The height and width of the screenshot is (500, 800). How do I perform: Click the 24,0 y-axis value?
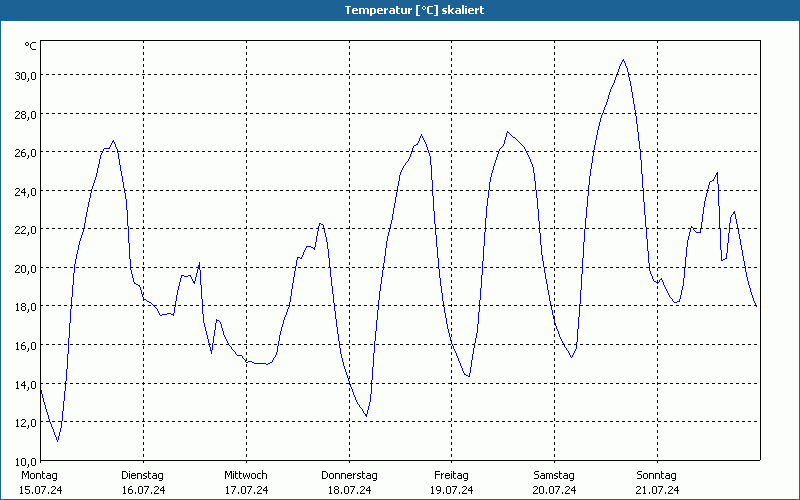pyautogui.click(x=25, y=191)
